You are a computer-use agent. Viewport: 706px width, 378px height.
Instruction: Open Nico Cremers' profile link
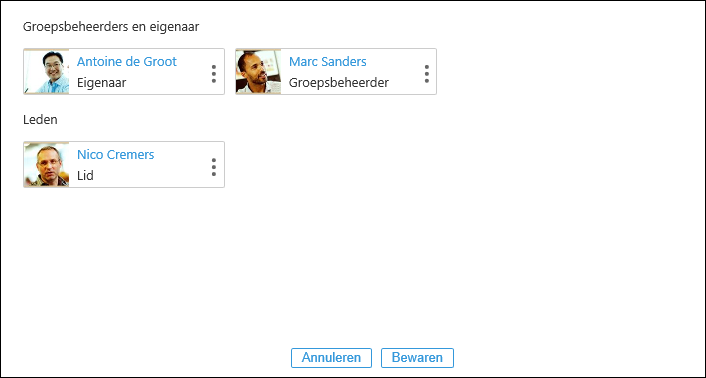coord(116,155)
